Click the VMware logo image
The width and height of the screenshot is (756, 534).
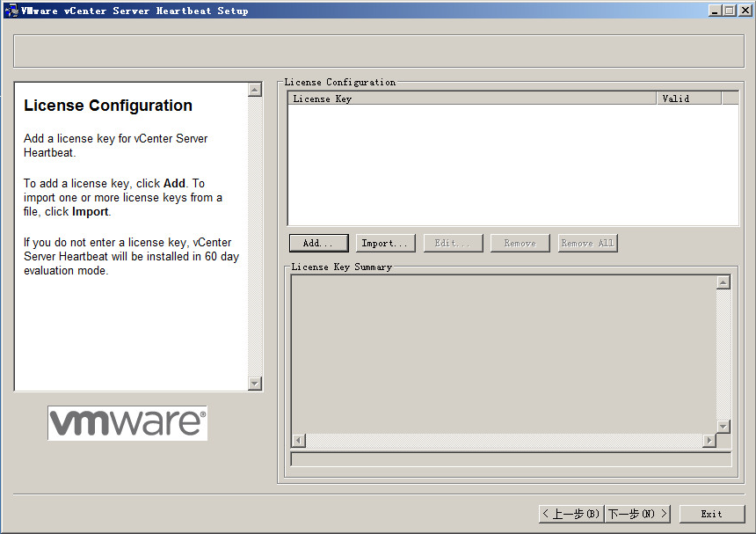tap(127, 422)
